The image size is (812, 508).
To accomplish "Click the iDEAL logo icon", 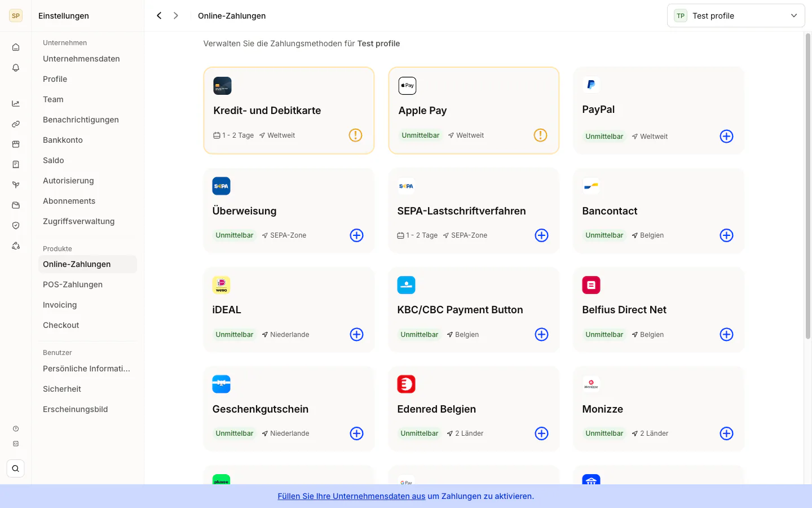I will tap(221, 285).
